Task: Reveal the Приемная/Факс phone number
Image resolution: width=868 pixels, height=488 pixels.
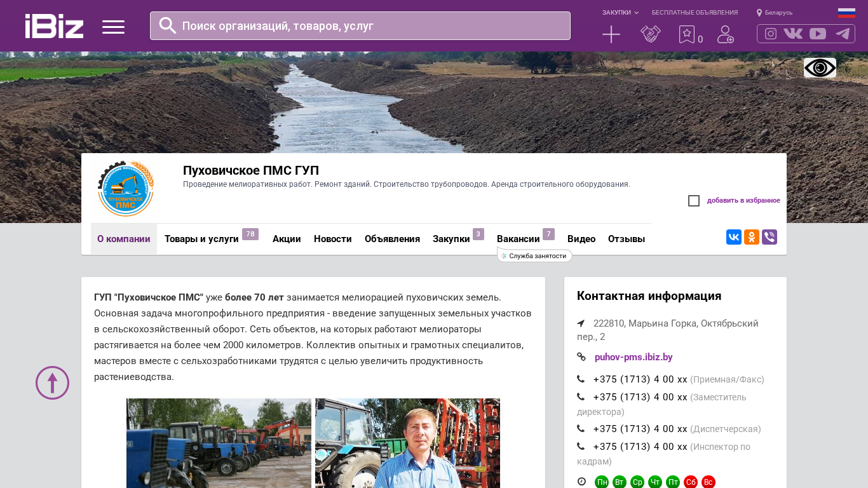Action: pyautogui.click(x=641, y=379)
